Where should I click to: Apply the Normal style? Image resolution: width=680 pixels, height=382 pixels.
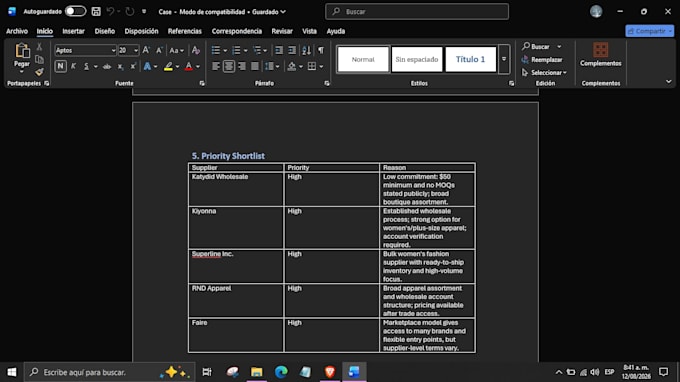point(363,59)
